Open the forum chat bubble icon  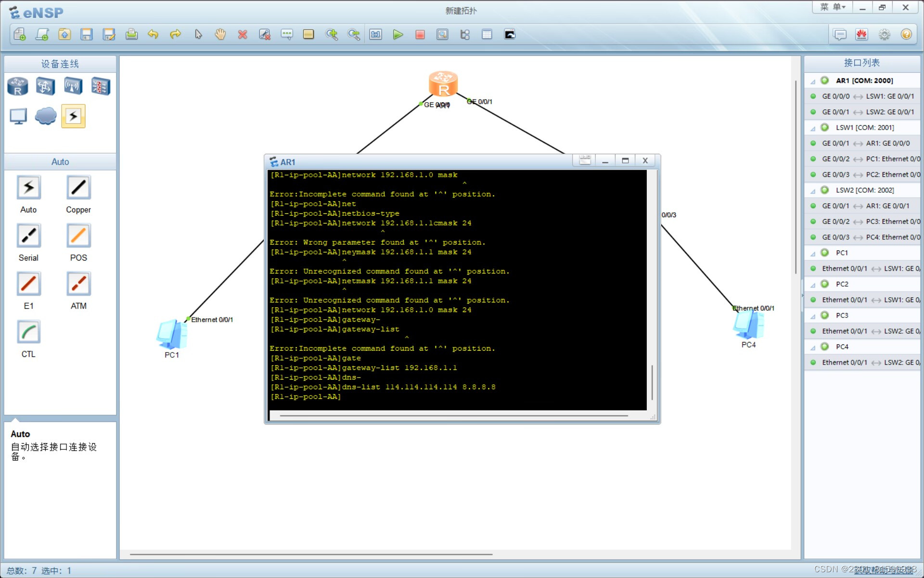[x=840, y=34]
